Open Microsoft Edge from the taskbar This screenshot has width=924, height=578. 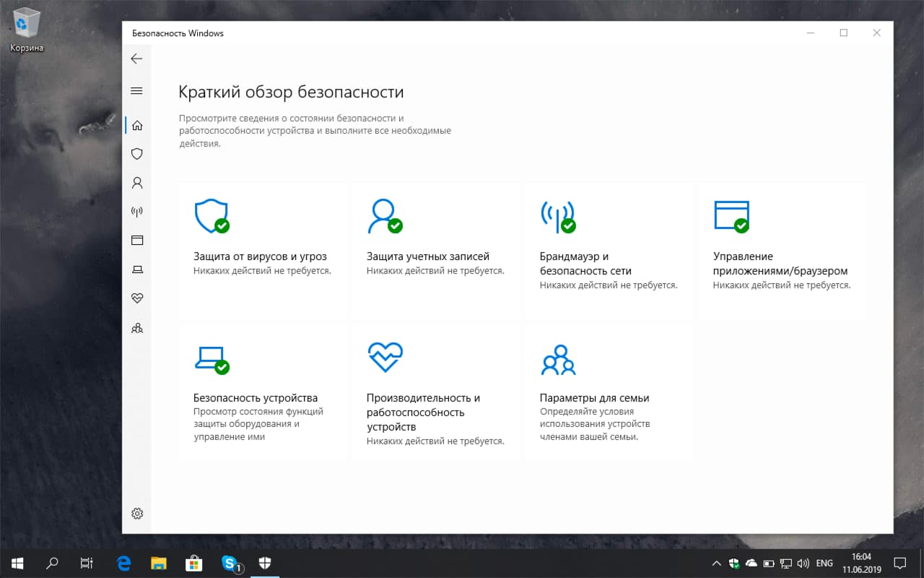pos(123,563)
